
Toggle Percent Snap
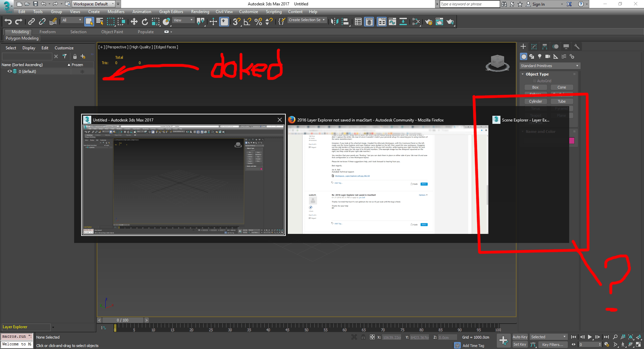tap(258, 22)
